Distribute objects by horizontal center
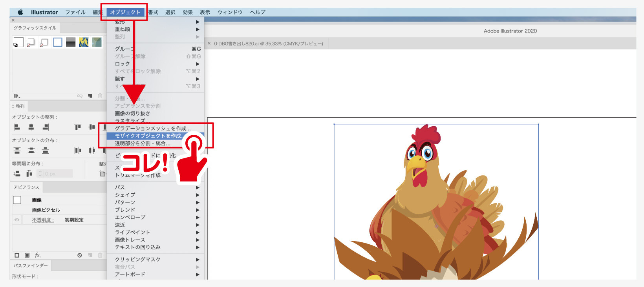 tap(92, 150)
